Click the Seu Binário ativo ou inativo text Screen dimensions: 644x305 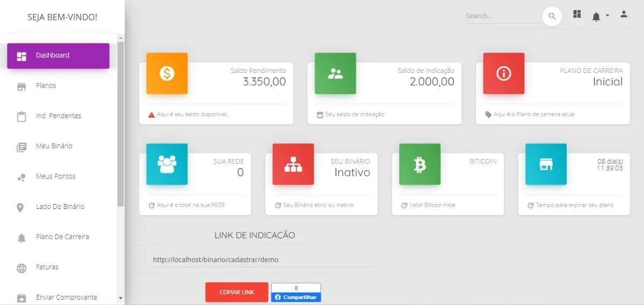[x=318, y=205]
